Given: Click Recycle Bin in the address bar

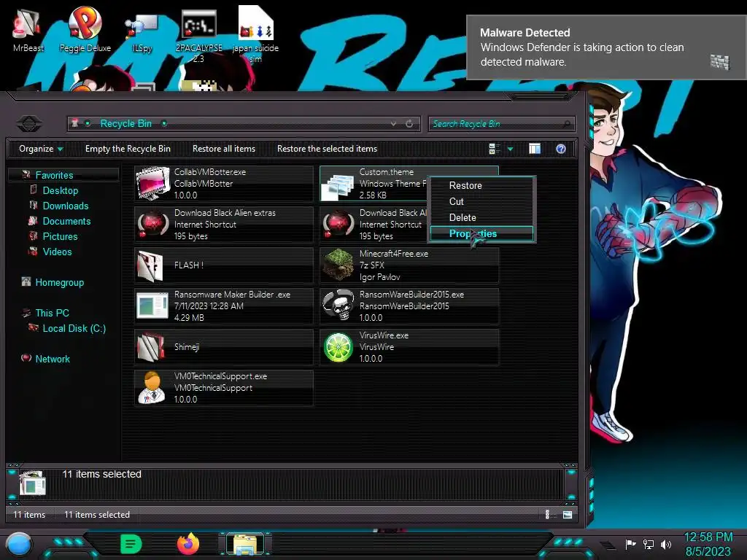Looking at the screenshot, I should pos(125,124).
